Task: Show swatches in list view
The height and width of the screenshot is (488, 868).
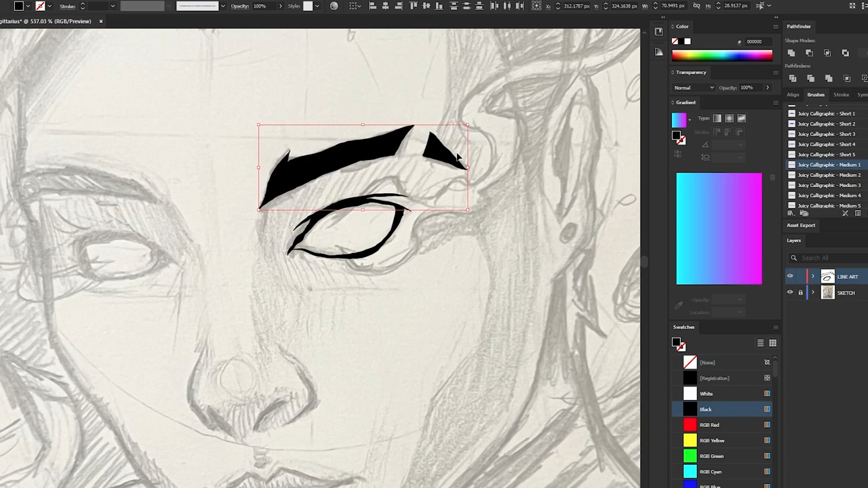Action: (x=760, y=344)
